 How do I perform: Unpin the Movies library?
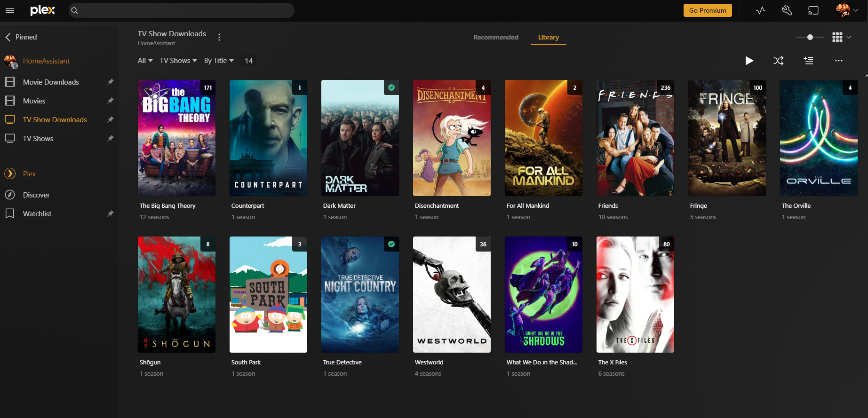[x=111, y=101]
